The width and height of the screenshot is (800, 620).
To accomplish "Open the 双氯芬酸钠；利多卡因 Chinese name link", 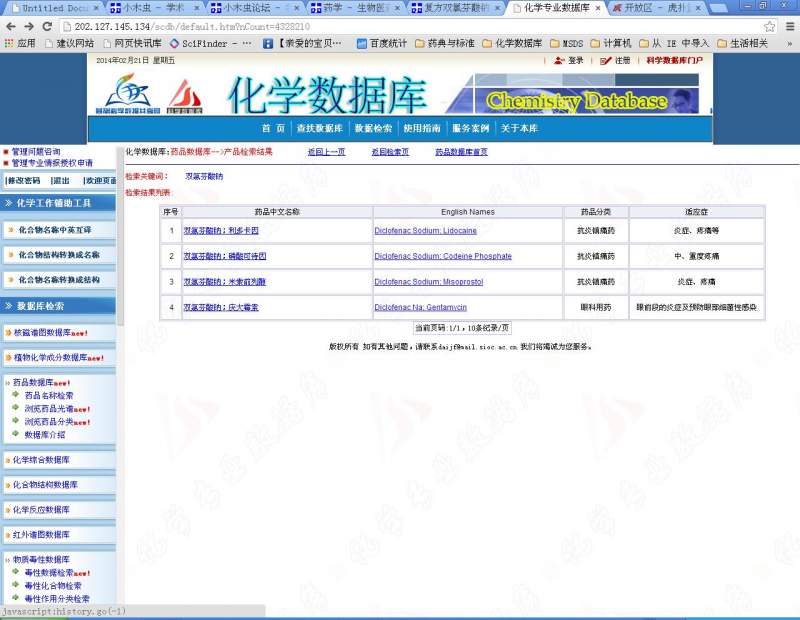I will coord(221,231).
